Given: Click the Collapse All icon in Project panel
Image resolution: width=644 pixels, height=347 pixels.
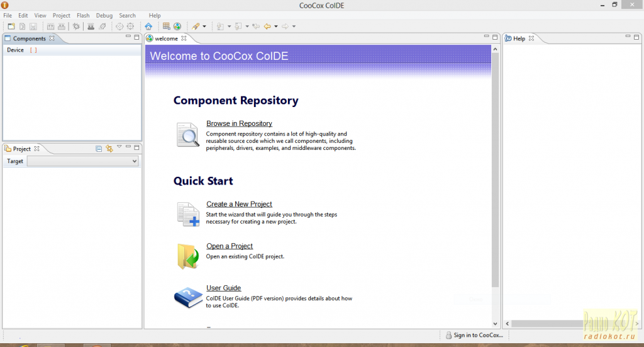Looking at the screenshot, I should [99, 149].
